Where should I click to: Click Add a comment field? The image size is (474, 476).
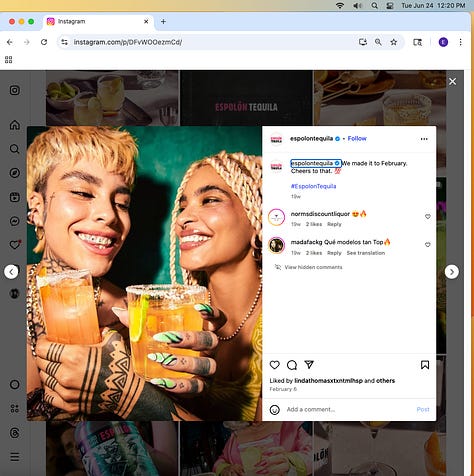[348, 409]
